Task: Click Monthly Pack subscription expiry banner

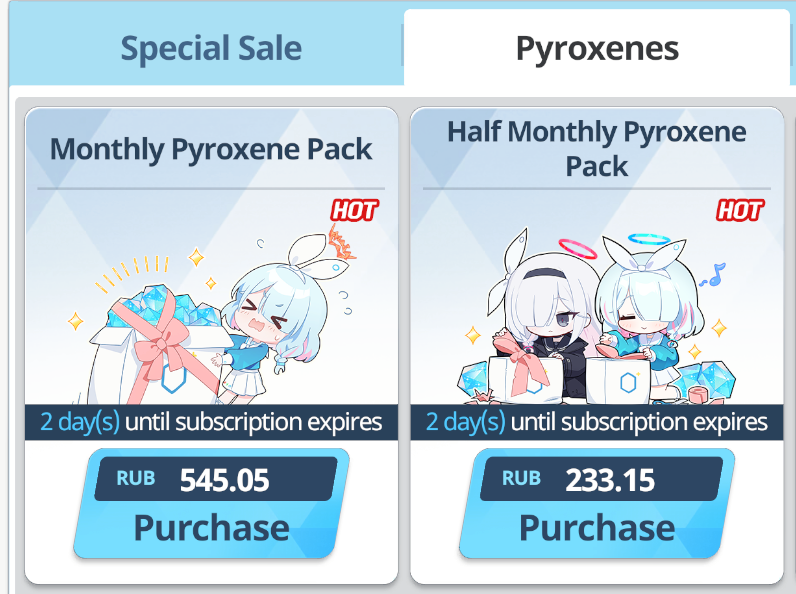Action: pyautogui.click(x=211, y=422)
